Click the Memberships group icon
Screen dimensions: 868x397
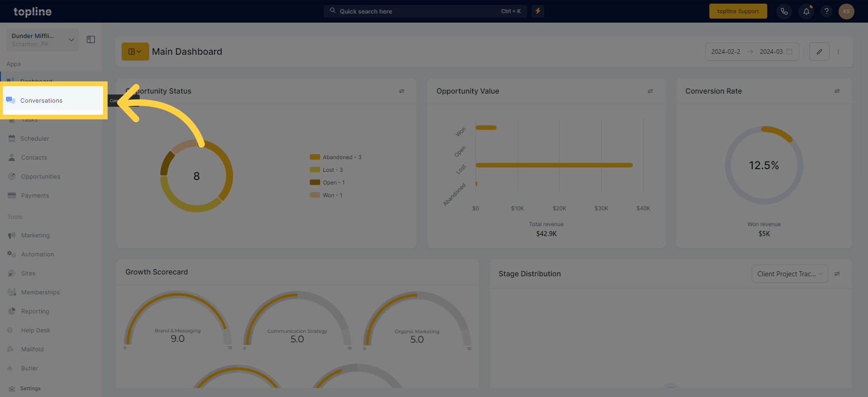tap(12, 292)
